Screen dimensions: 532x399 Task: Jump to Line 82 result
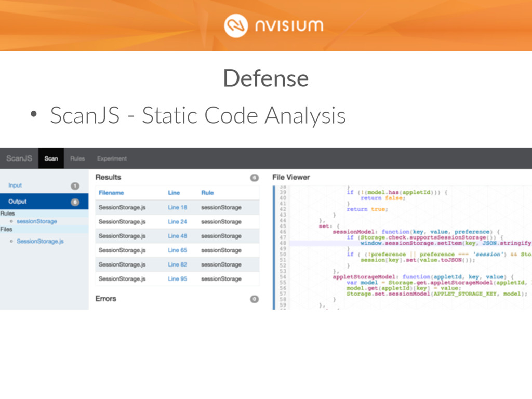178,264
